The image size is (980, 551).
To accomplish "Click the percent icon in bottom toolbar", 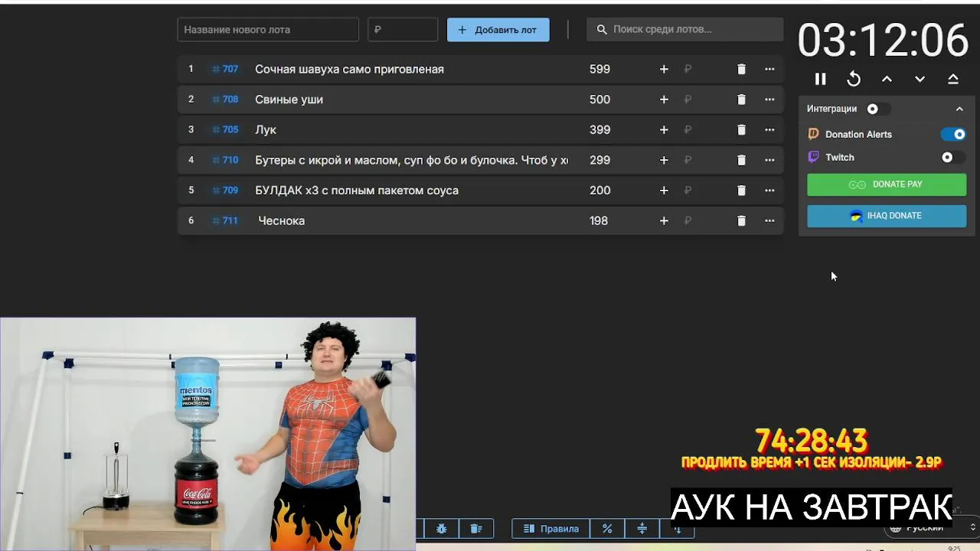I will pos(607,528).
